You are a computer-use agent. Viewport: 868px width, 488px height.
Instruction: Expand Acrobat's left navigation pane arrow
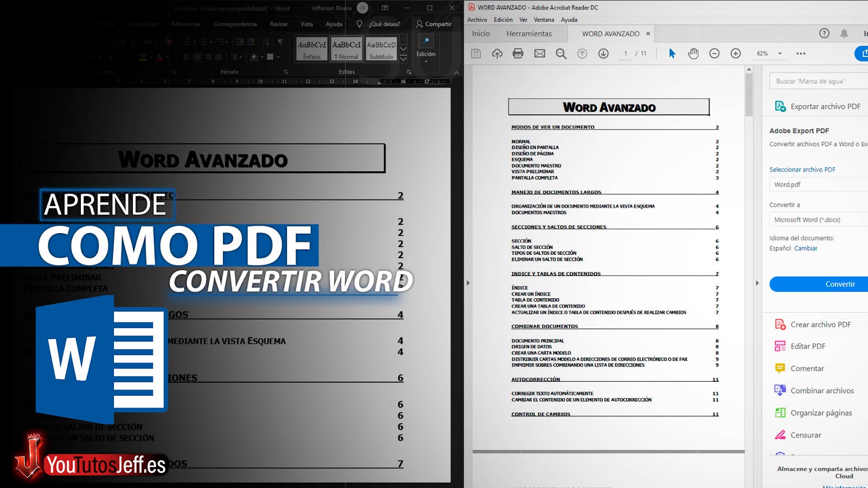[x=468, y=283]
